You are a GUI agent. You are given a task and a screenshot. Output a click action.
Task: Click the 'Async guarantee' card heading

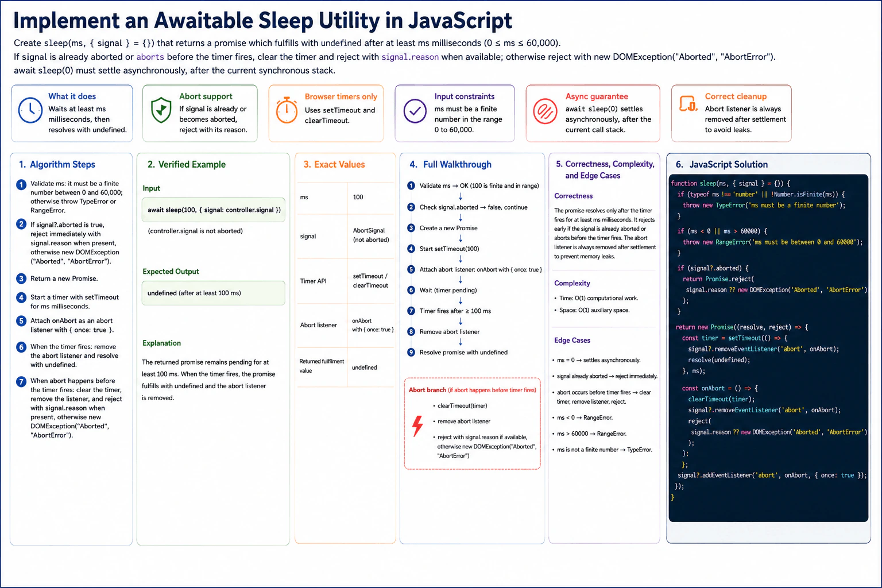[x=597, y=96]
